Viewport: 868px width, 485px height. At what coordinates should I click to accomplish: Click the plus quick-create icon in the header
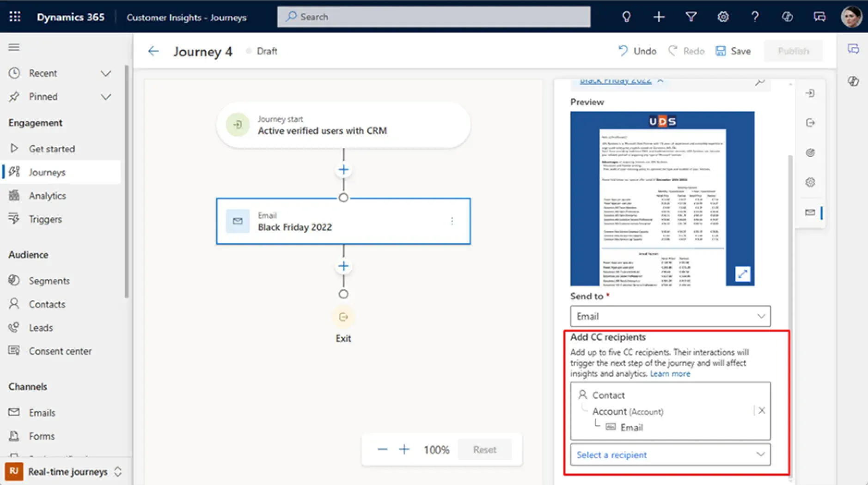(659, 17)
